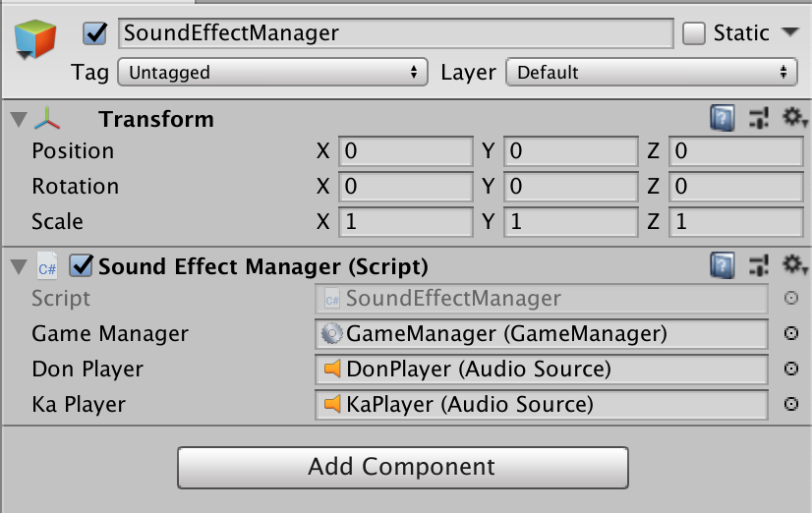Collapse the Transform component
This screenshot has height=513, width=812.
pyautogui.click(x=19, y=119)
